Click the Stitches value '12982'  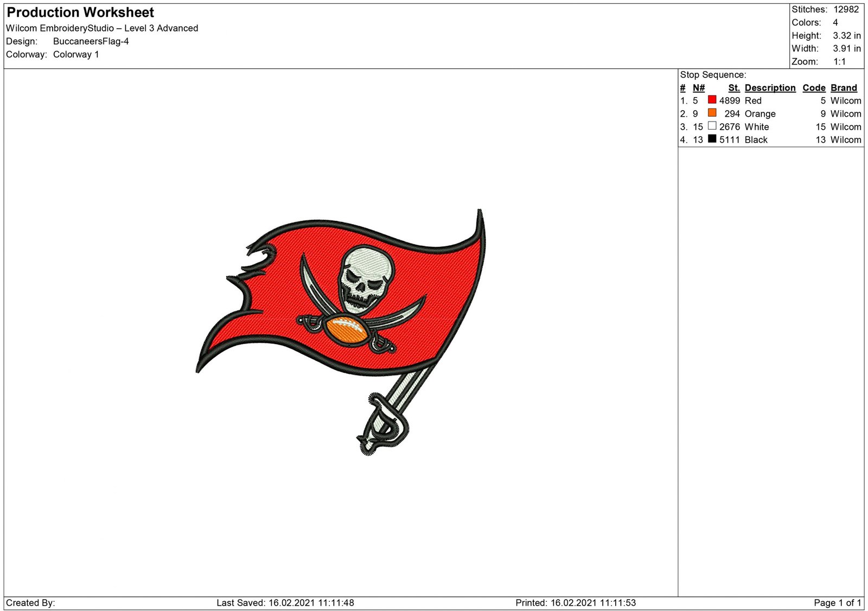tap(846, 9)
